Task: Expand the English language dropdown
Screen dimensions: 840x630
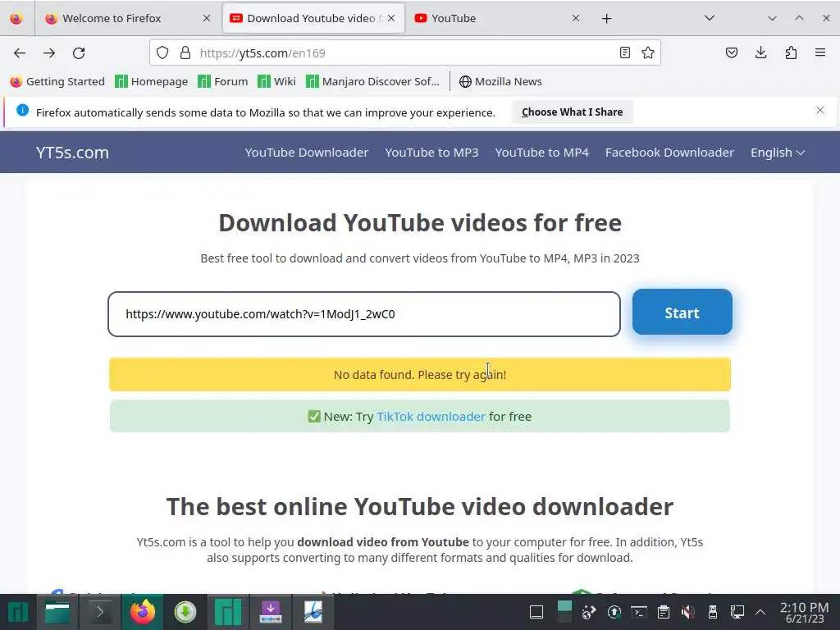Action: pos(778,153)
